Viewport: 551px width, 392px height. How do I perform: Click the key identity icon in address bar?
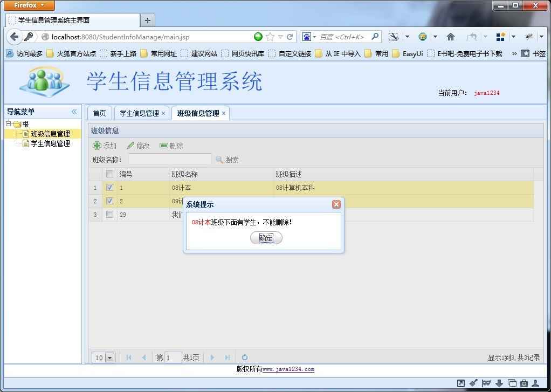tap(29, 37)
